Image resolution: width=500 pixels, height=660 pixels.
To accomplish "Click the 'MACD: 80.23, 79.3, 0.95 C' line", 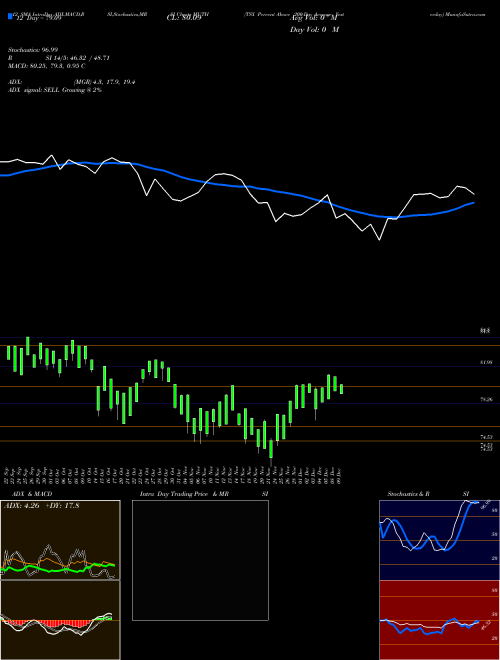I will (47, 66).
